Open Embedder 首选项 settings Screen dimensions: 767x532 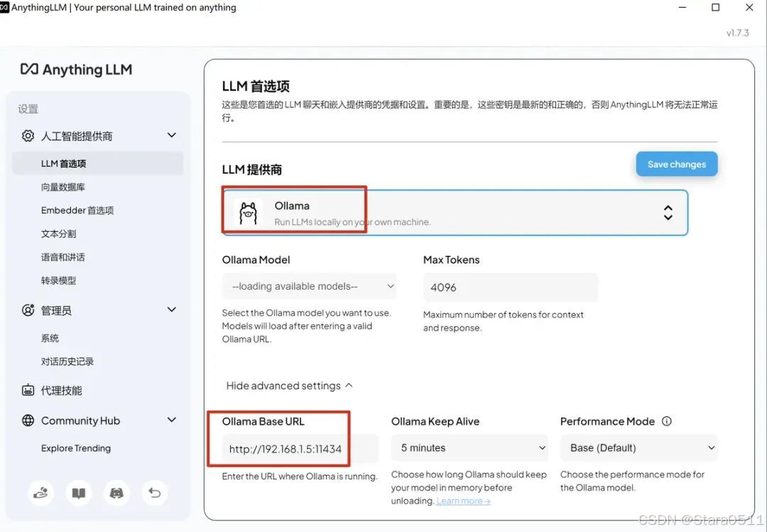(77, 210)
